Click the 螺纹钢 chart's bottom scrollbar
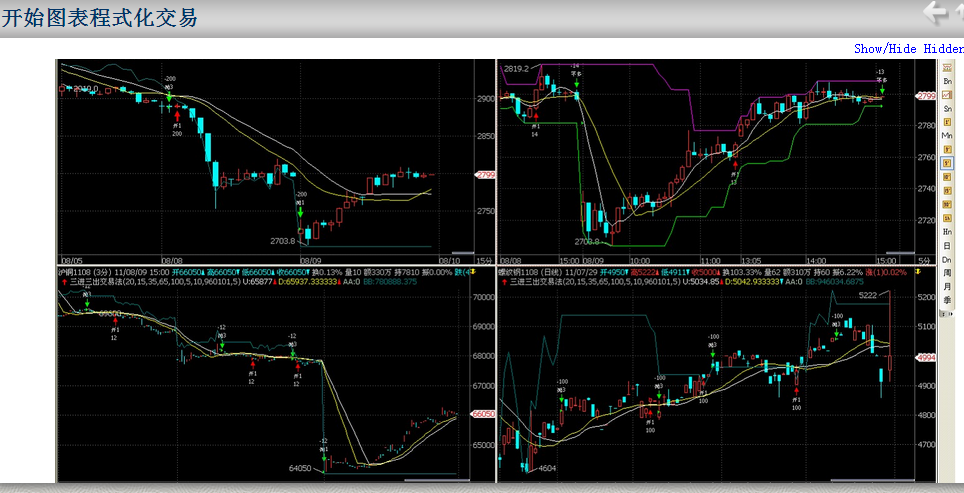This screenshot has height=493, width=964. coord(873,479)
